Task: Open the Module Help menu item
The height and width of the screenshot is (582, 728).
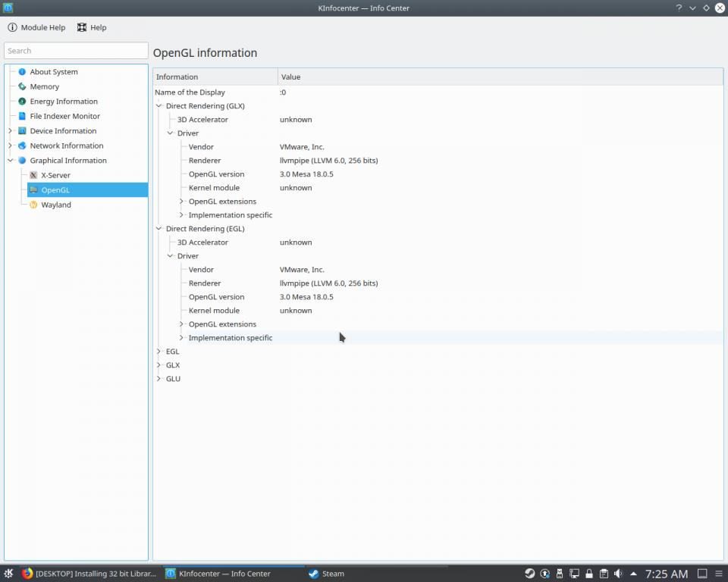Action: pyautogui.click(x=36, y=27)
